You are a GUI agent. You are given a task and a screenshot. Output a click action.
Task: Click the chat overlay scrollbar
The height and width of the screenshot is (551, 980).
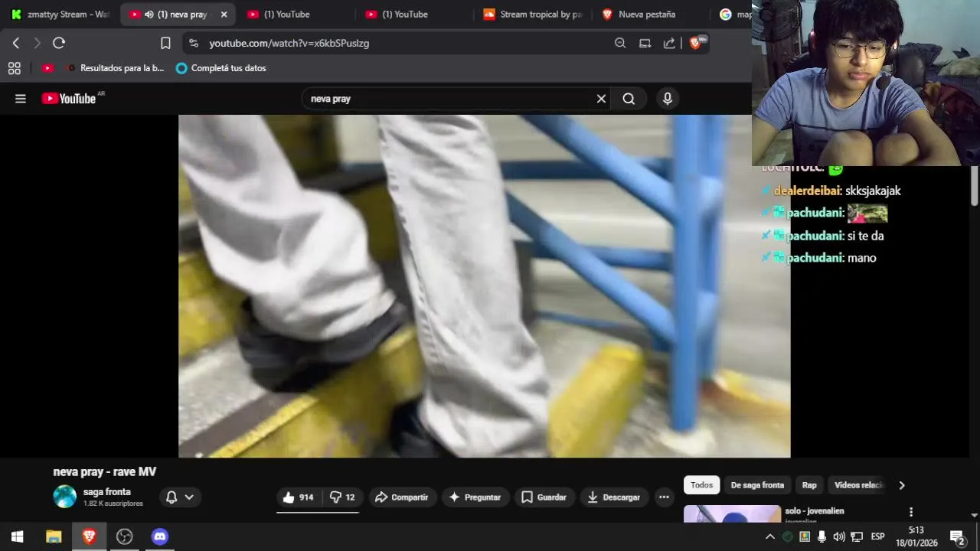[975, 185]
